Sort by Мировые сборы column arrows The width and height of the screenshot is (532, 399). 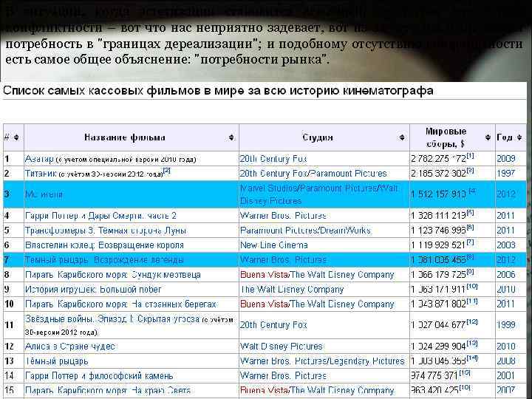(488, 137)
